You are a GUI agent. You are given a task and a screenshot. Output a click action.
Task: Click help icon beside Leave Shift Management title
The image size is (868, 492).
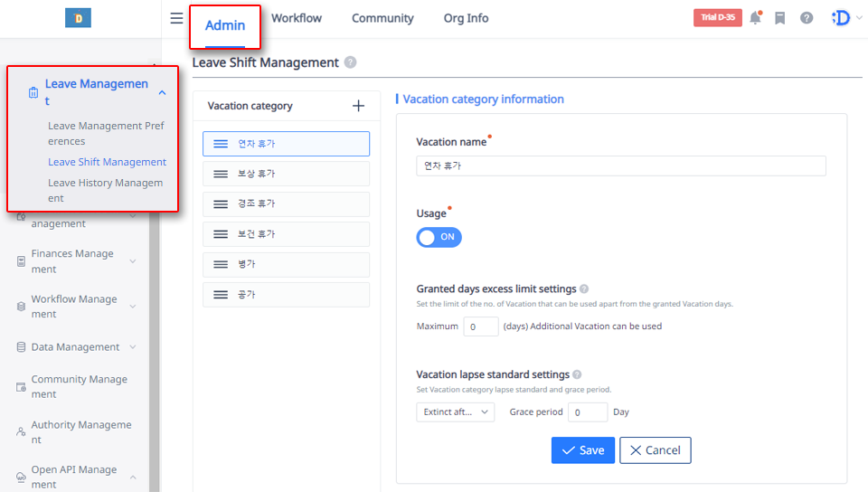pyautogui.click(x=350, y=62)
